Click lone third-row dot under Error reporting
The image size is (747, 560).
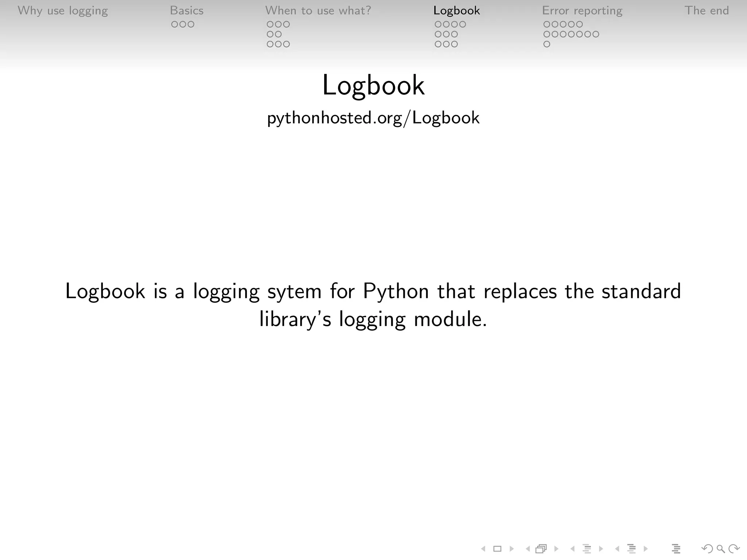coord(547,44)
